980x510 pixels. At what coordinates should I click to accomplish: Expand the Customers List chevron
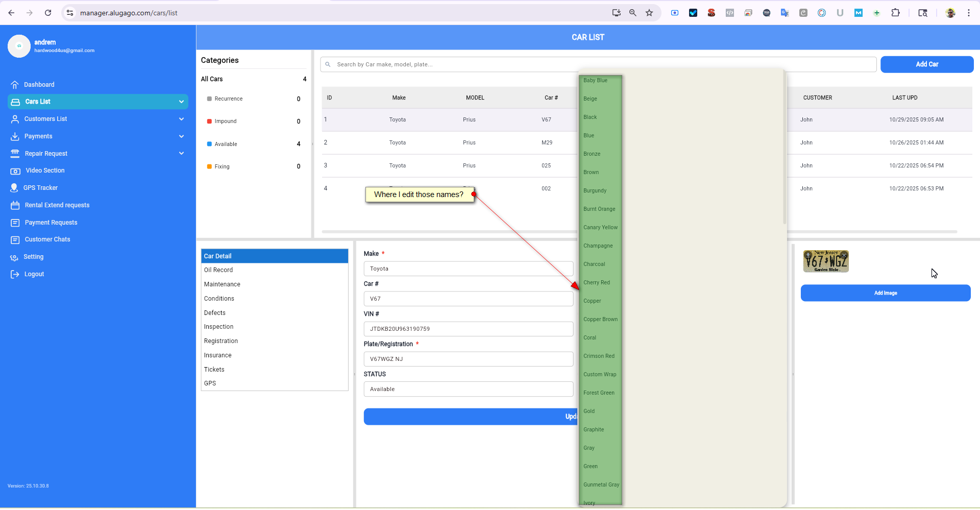(x=181, y=119)
